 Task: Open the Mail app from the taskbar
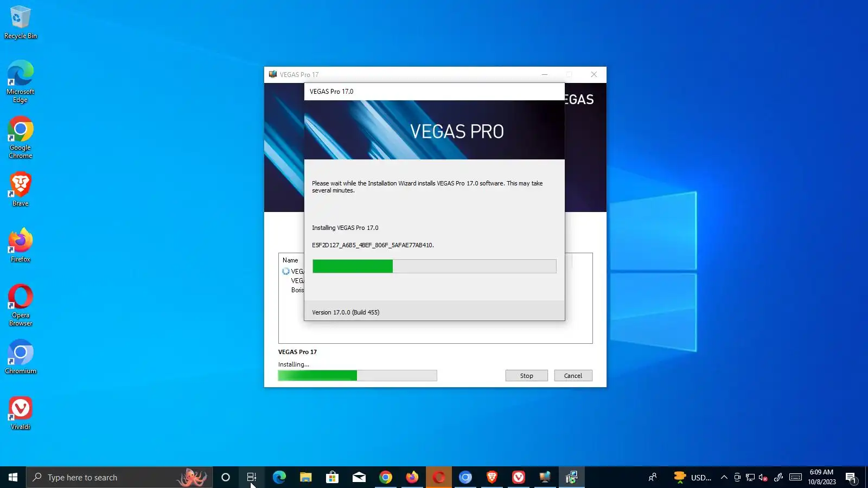point(359,477)
